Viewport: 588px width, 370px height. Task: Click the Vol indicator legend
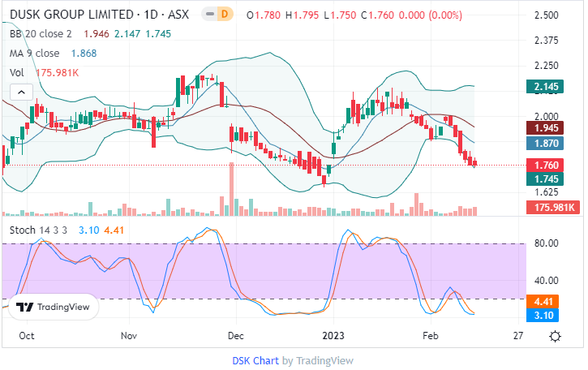[x=17, y=72]
